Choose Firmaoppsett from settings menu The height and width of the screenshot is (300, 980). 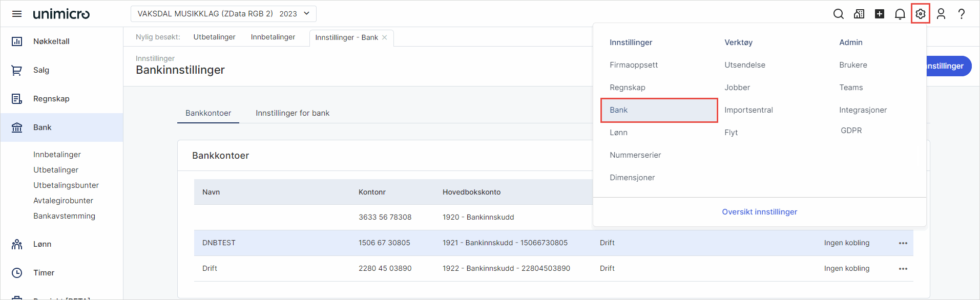pos(634,65)
